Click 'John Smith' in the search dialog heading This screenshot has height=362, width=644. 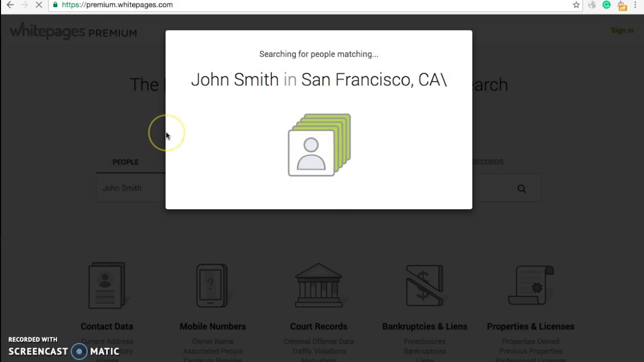[234, 79]
